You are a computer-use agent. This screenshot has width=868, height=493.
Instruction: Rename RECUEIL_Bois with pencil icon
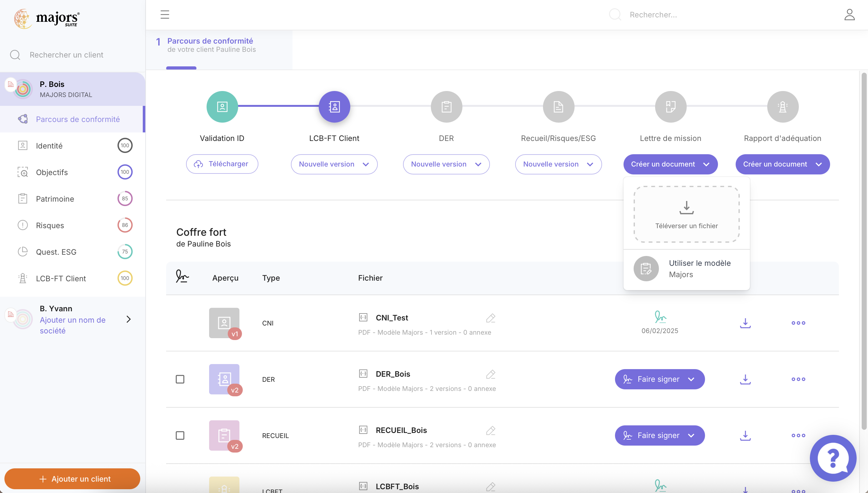point(491,430)
